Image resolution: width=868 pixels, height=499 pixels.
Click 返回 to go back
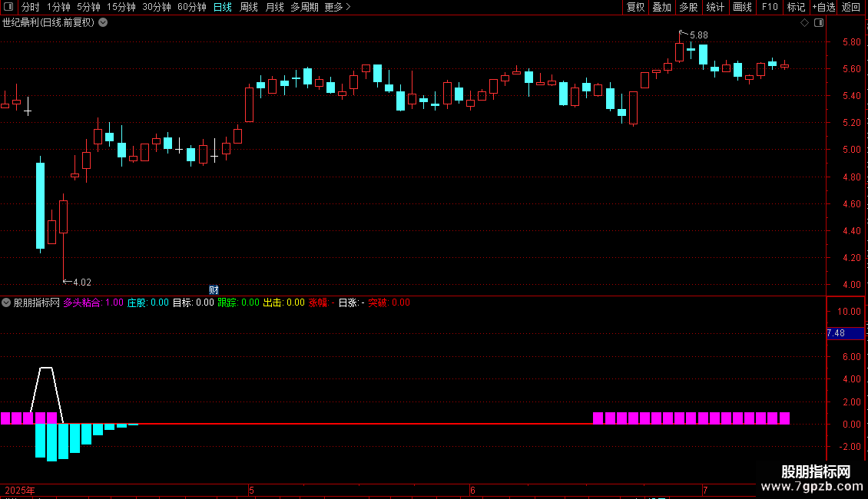[x=851, y=7]
